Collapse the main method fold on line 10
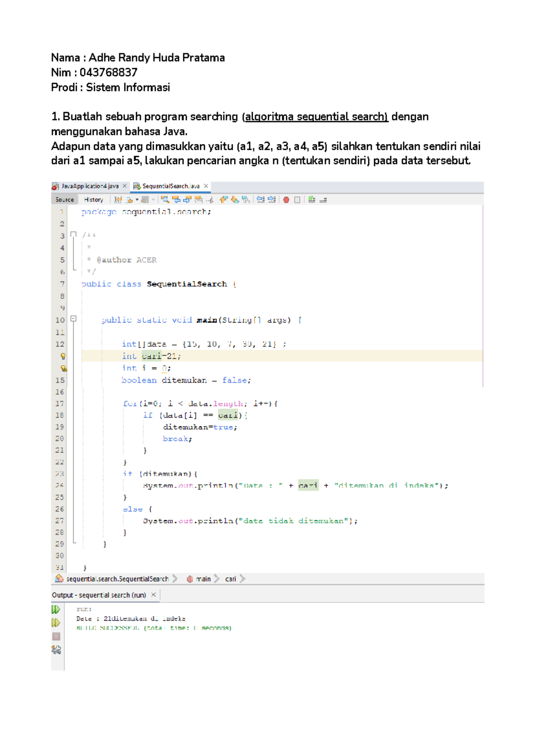Screen dimensions: 535x756 (74, 319)
